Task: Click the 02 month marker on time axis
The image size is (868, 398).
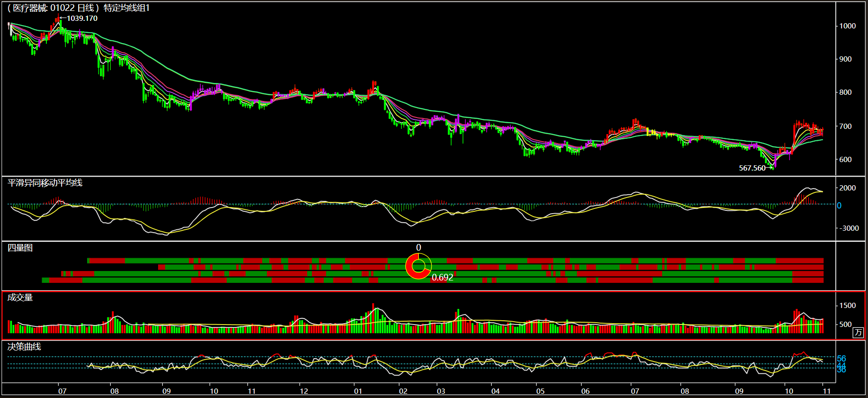Action: [x=403, y=391]
